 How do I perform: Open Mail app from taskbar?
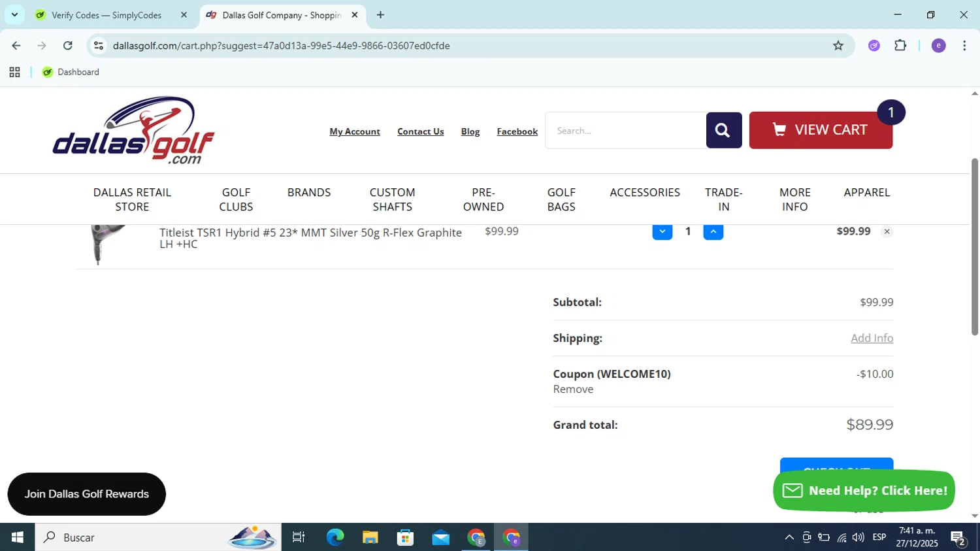pyautogui.click(x=440, y=537)
